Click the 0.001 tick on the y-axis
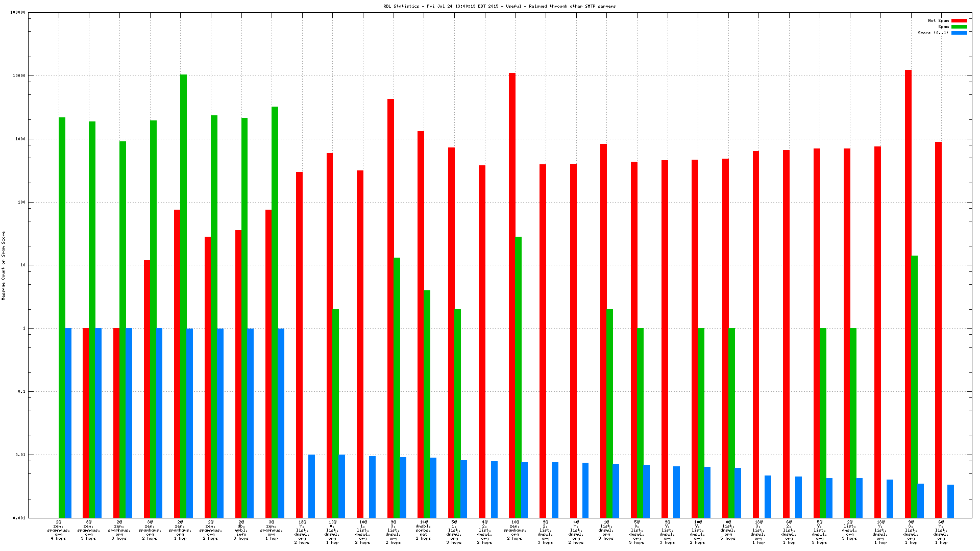 pos(18,518)
